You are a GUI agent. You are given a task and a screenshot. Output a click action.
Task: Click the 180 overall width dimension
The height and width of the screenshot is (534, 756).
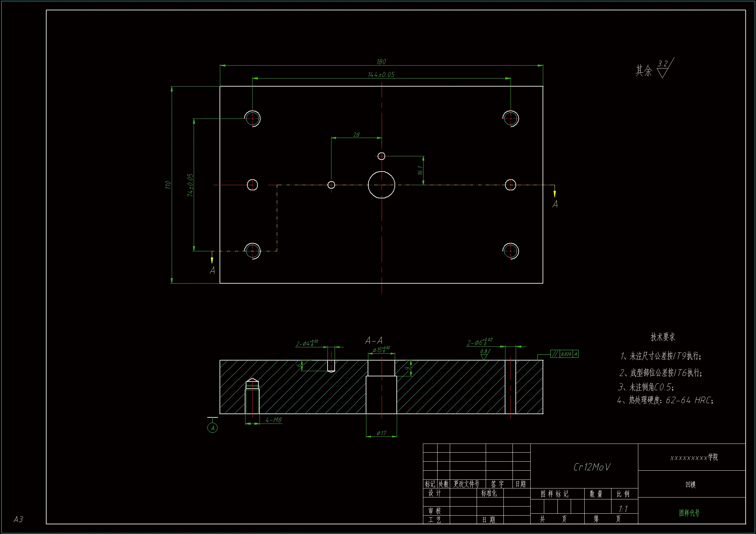click(x=381, y=62)
